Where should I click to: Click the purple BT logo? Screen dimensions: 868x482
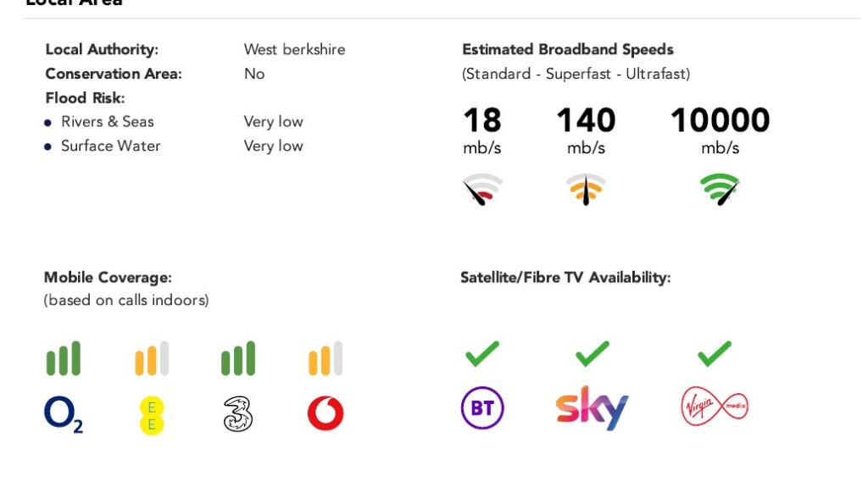tap(482, 409)
